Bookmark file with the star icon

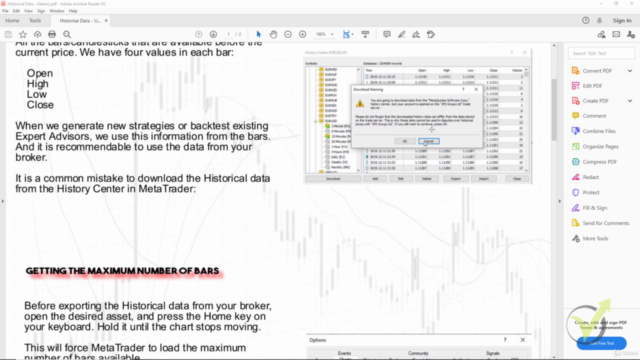[23, 34]
